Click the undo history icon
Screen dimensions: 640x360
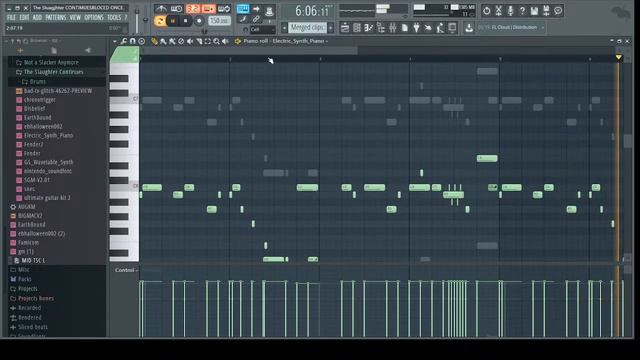(487, 11)
